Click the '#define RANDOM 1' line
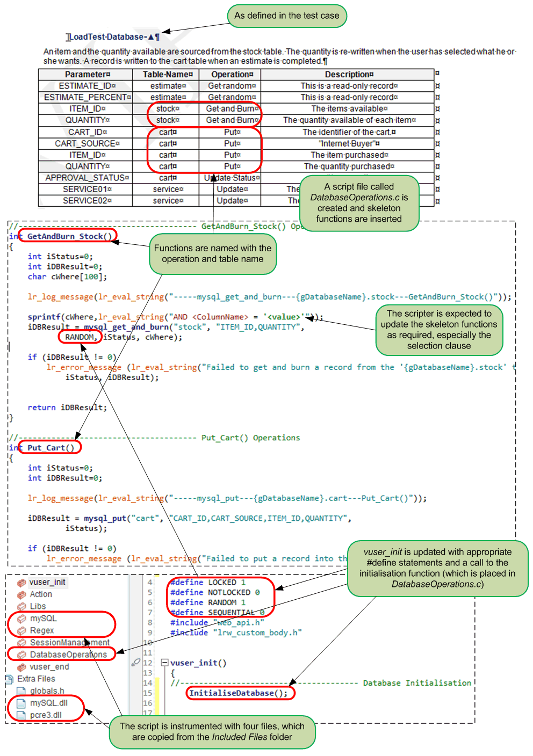Viewport: 533px width, 756px height. (x=208, y=602)
